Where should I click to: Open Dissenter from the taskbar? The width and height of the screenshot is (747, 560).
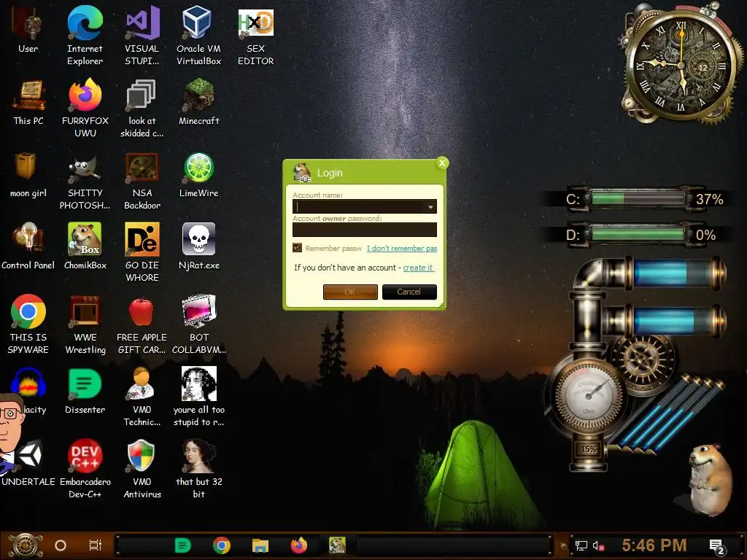(182, 545)
